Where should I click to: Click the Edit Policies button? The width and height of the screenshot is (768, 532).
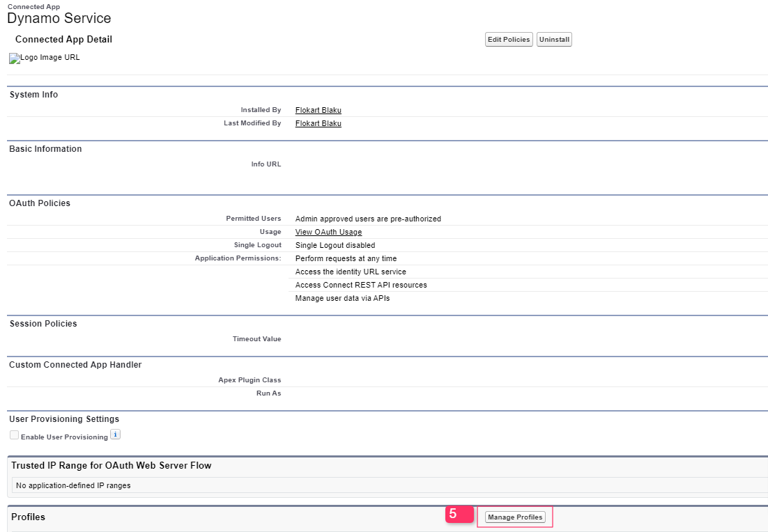pos(509,40)
